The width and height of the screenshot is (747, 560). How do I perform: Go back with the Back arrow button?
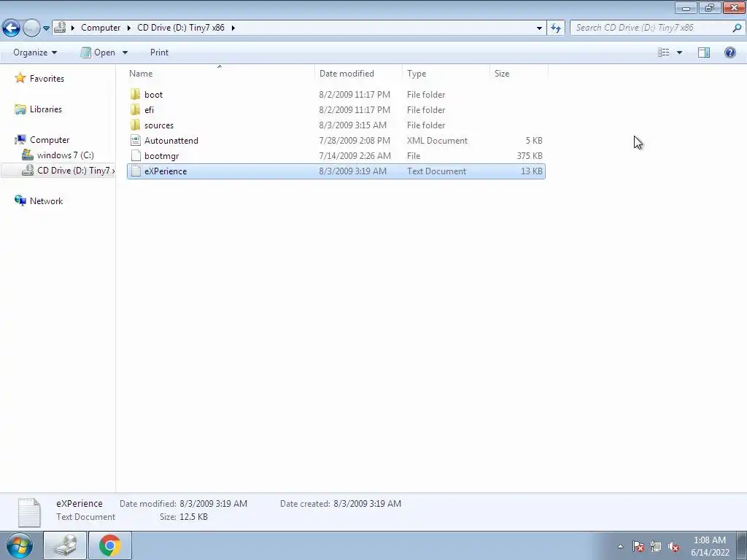click(x=11, y=28)
